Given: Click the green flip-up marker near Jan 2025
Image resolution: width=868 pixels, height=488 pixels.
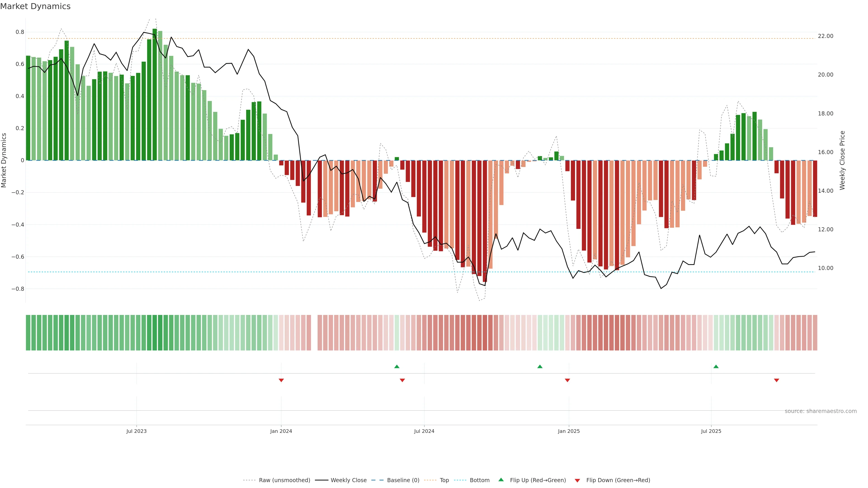Looking at the screenshot, I should pos(540,366).
